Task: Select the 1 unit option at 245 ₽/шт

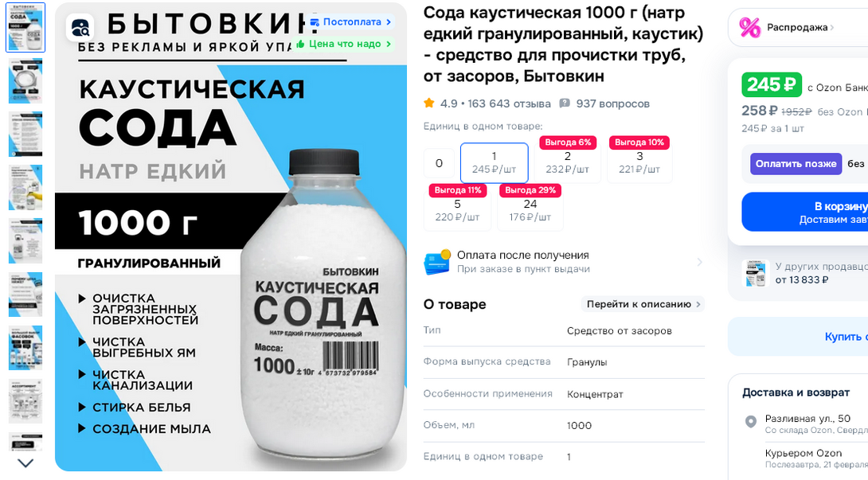Action: click(x=494, y=162)
